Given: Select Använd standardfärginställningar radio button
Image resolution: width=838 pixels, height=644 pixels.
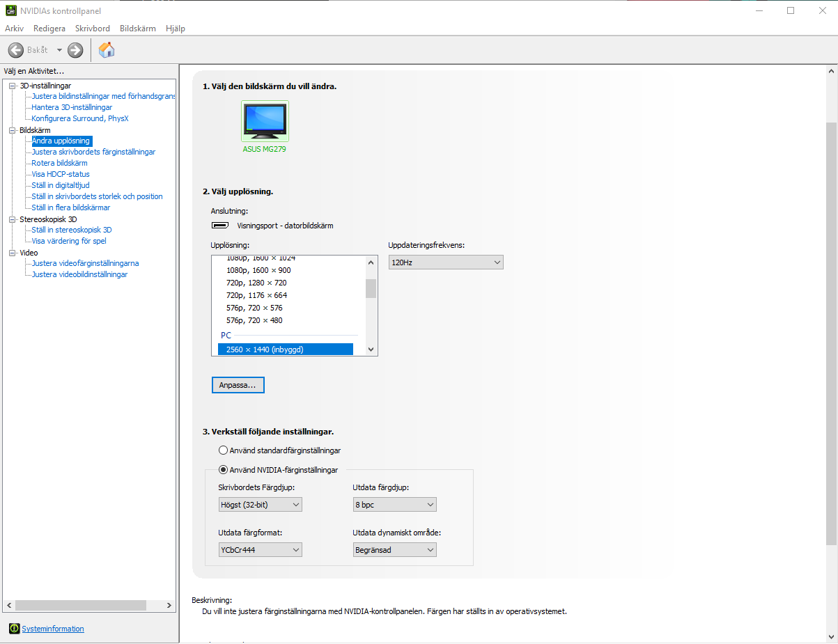Looking at the screenshot, I should [224, 450].
